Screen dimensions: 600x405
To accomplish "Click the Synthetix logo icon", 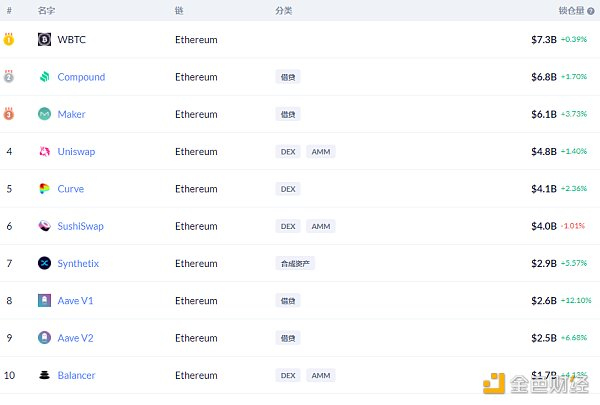I will 44,263.
